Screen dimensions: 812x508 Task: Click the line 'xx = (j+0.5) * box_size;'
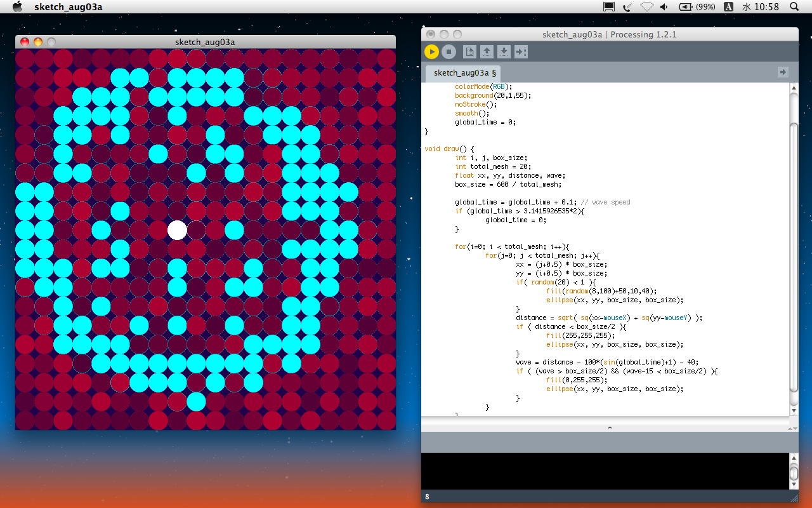pyautogui.click(x=561, y=264)
